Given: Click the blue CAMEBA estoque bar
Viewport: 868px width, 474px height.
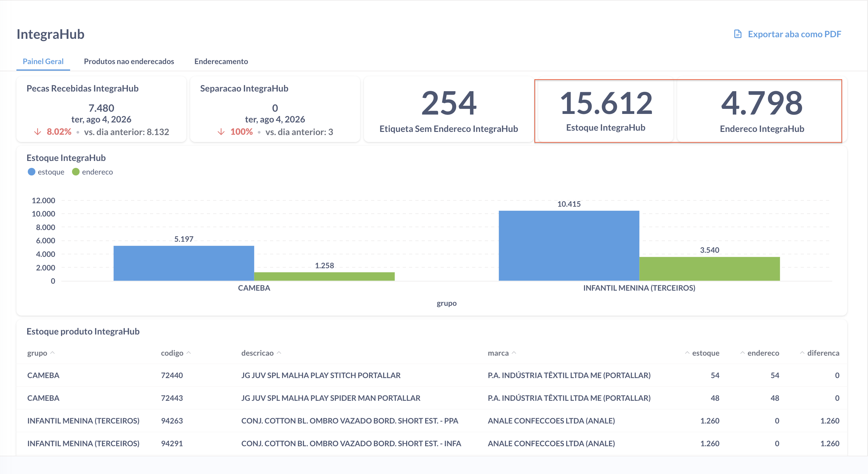Looking at the screenshot, I should (184, 263).
